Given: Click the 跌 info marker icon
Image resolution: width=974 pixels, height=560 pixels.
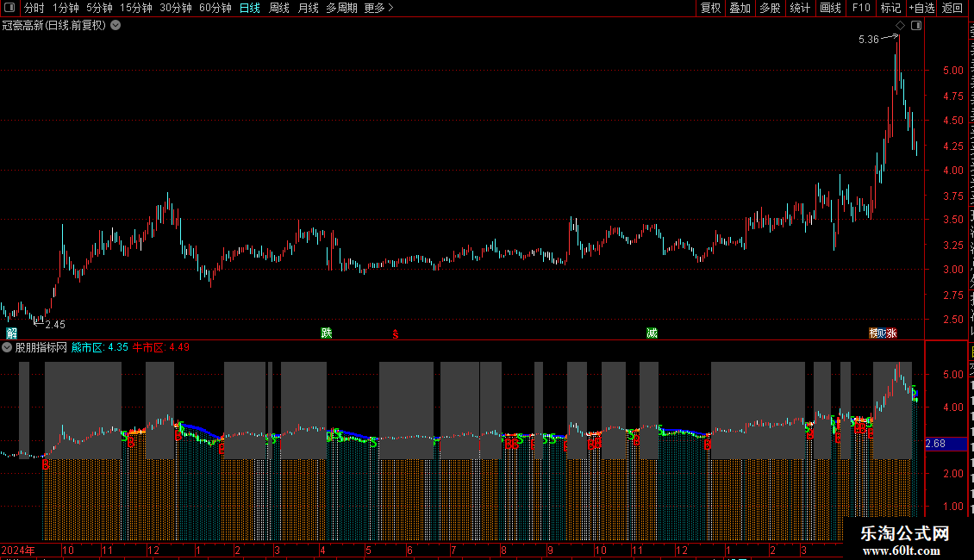Looking at the screenshot, I should coord(326,333).
